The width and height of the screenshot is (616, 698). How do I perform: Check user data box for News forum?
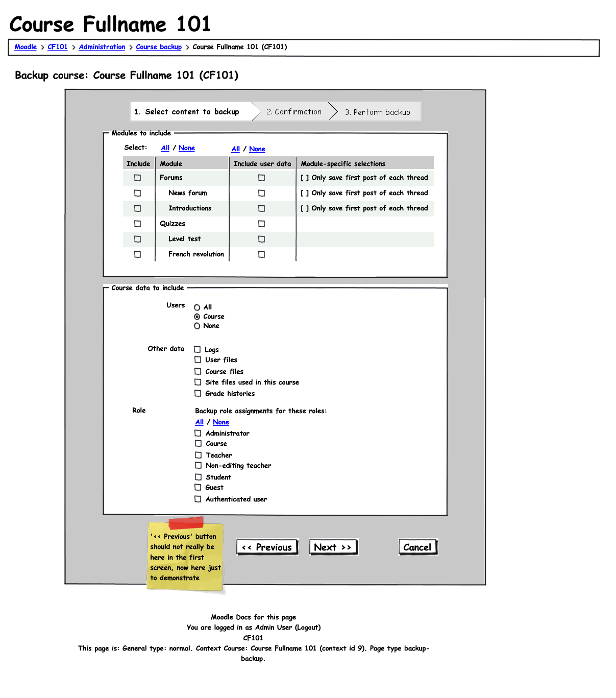[261, 193]
